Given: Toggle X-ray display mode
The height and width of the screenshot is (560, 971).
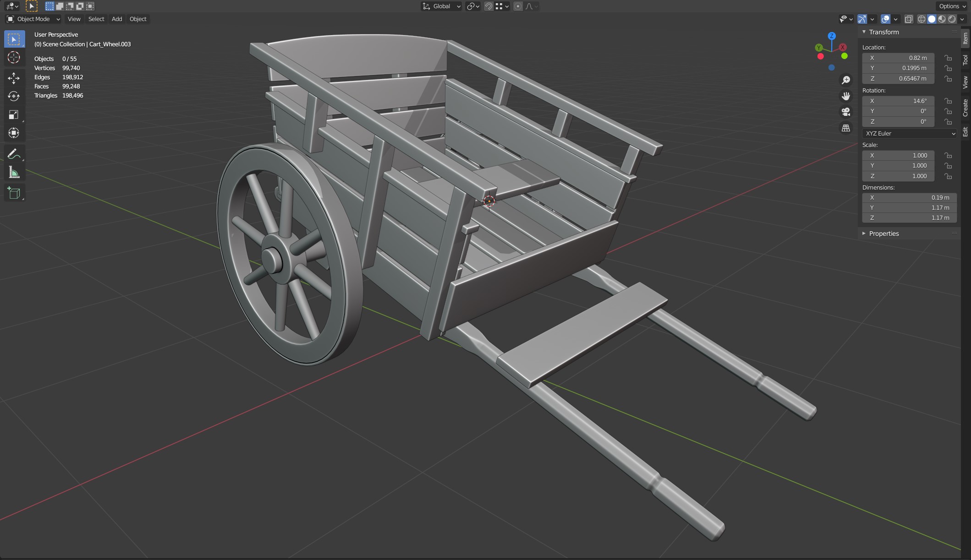Looking at the screenshot, I should point(908,19).
